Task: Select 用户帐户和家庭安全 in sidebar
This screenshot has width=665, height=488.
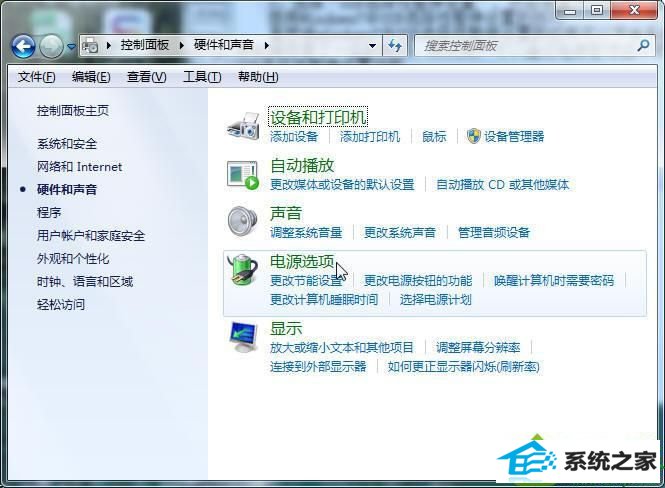Action: (x=91, y=235)
